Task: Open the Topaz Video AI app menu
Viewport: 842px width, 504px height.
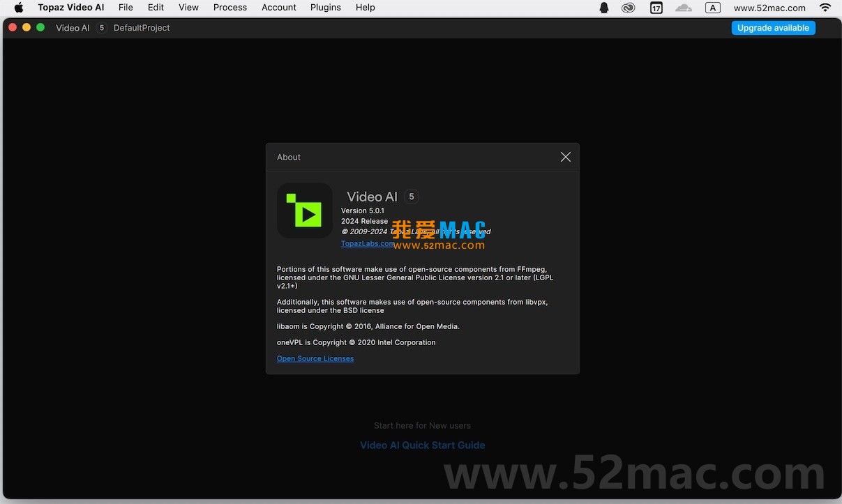Action: pos(70,8)
